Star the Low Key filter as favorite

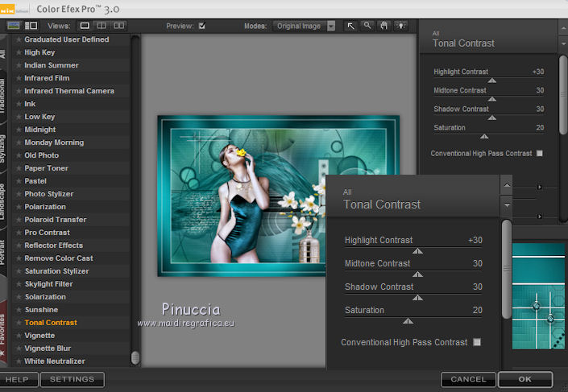tap(19, 117)
